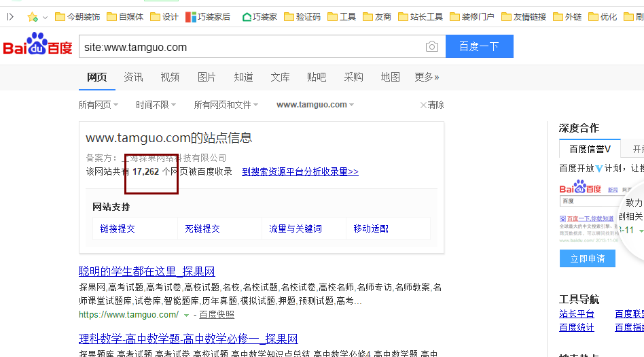The height and width of the screenshot is (357, 644).
Task: Open result 理科数学-高中数学题-高中数学必修一_探果网
Action: pyautogui.click(x=189, y=339)
